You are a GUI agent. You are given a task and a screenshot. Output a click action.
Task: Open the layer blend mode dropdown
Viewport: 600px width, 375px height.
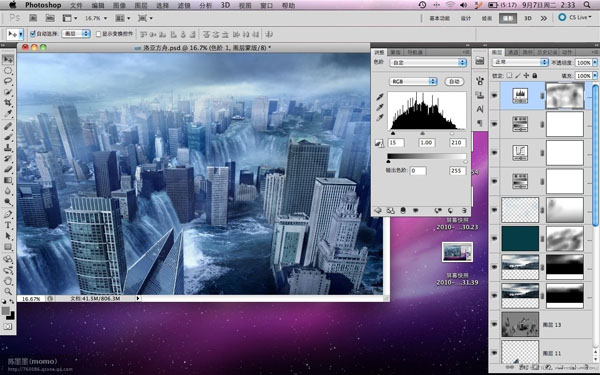[520, 62]
